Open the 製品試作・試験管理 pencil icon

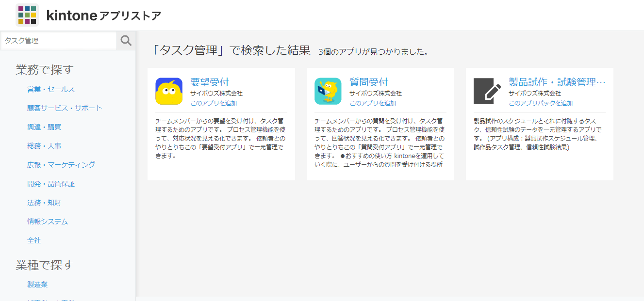(487, 91)
